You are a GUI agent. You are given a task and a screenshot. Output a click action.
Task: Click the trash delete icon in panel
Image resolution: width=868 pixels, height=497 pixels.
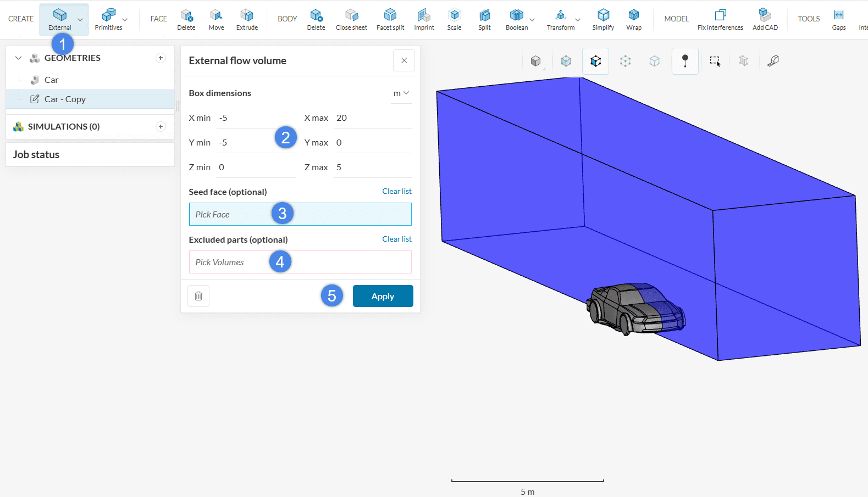click(x=198, y=296)
